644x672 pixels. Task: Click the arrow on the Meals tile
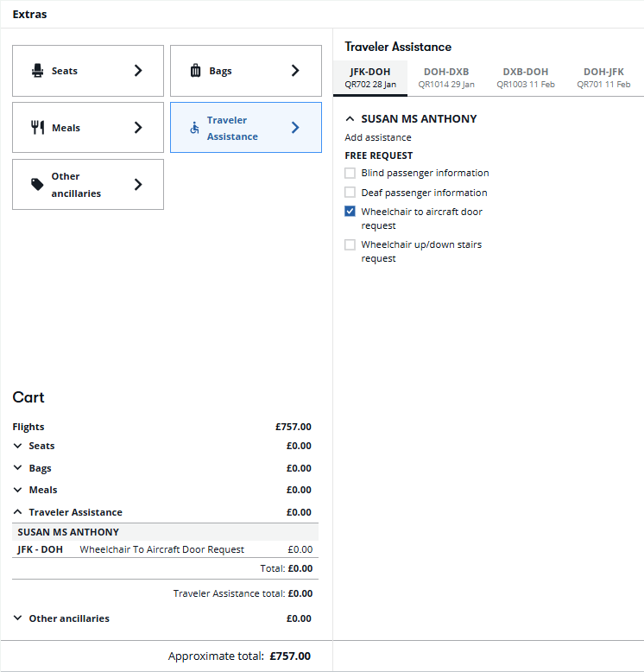pos(138,128)
